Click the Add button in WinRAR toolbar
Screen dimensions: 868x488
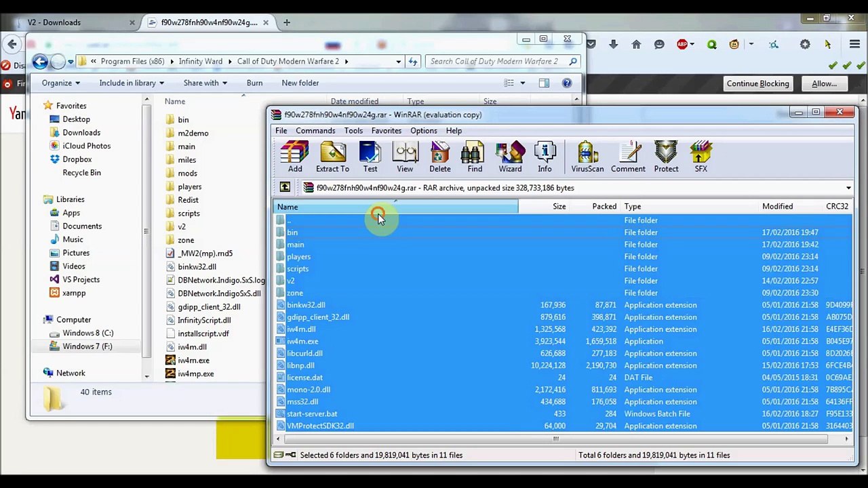(295, 157)
